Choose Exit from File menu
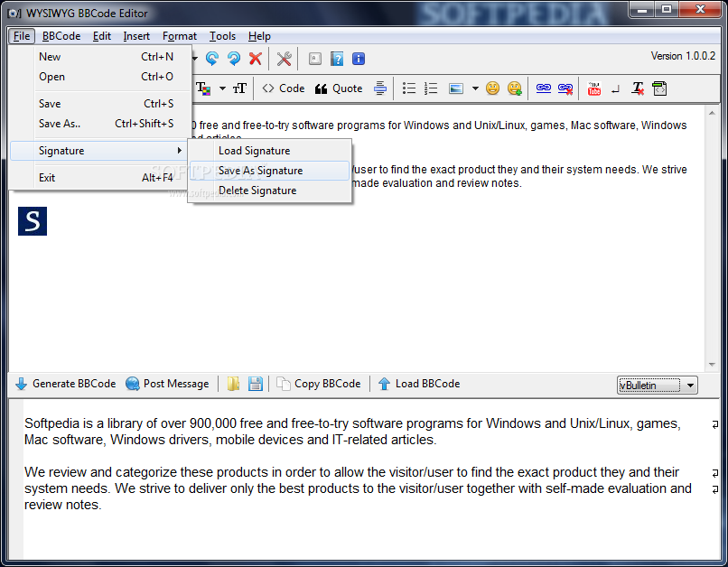The width and height of the screenshot is (728, 567). (x=100, y=177)
